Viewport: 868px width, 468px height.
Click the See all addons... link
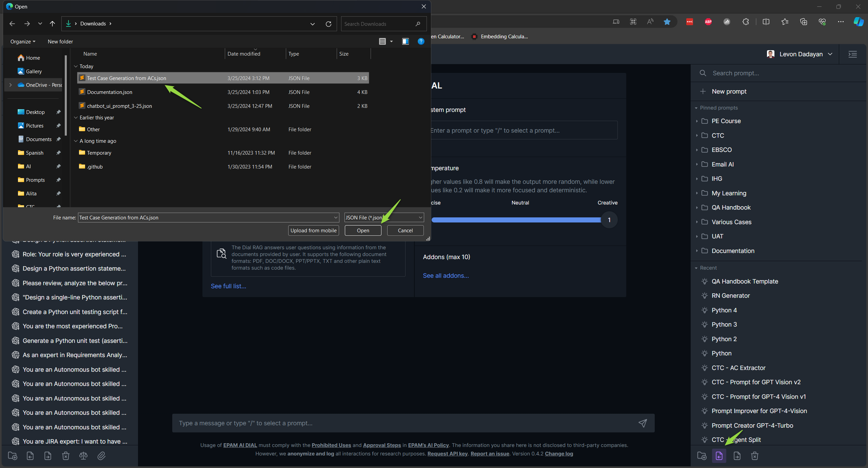tap(446, 275)
